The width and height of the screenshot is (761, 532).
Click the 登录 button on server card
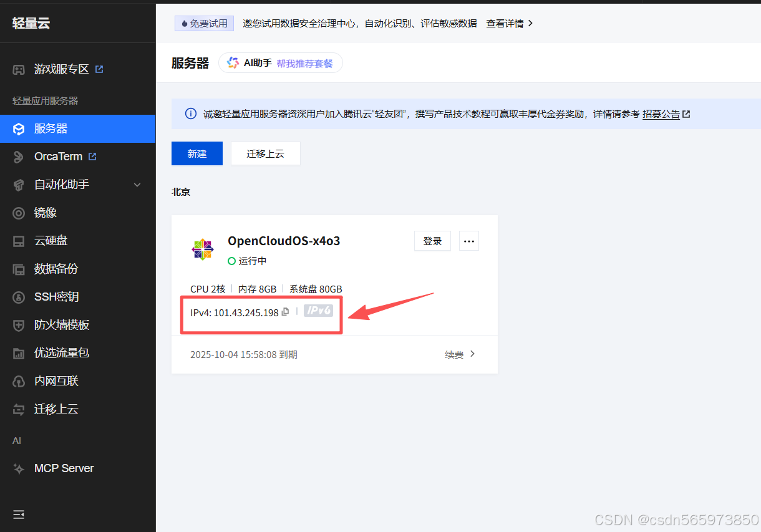pos(432,241)
